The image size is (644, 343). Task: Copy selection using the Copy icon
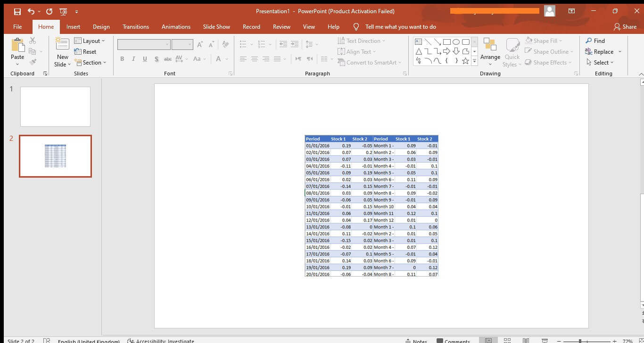pos(33,51)
